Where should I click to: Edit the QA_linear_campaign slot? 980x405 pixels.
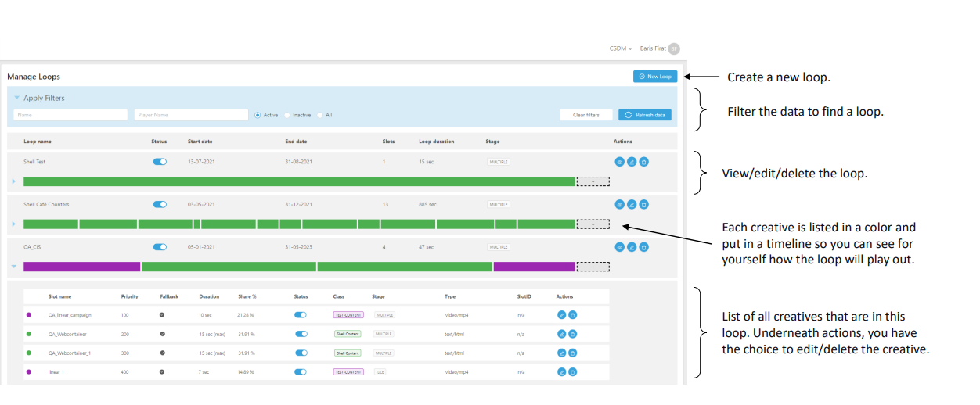point(561,314)
